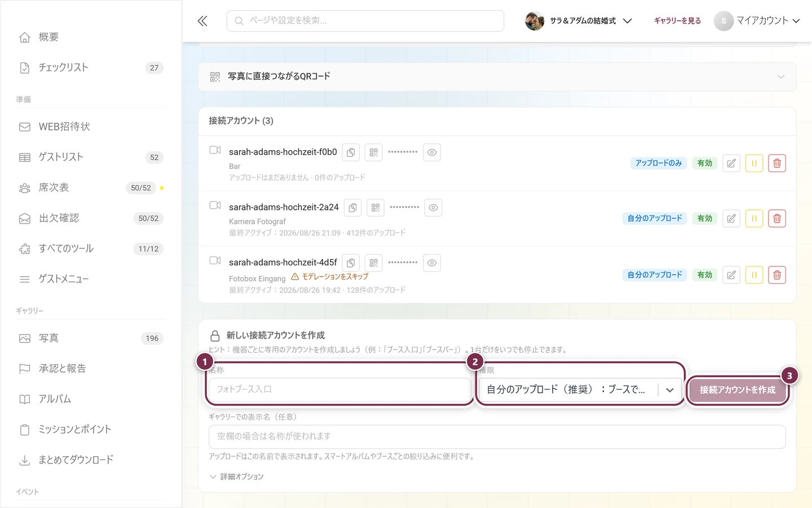Delete the sarah-adams-hochzeit-f0b0 account
The height and width of the screenshot is (508, 812).
pyautogui.click(x=777, y=163)
